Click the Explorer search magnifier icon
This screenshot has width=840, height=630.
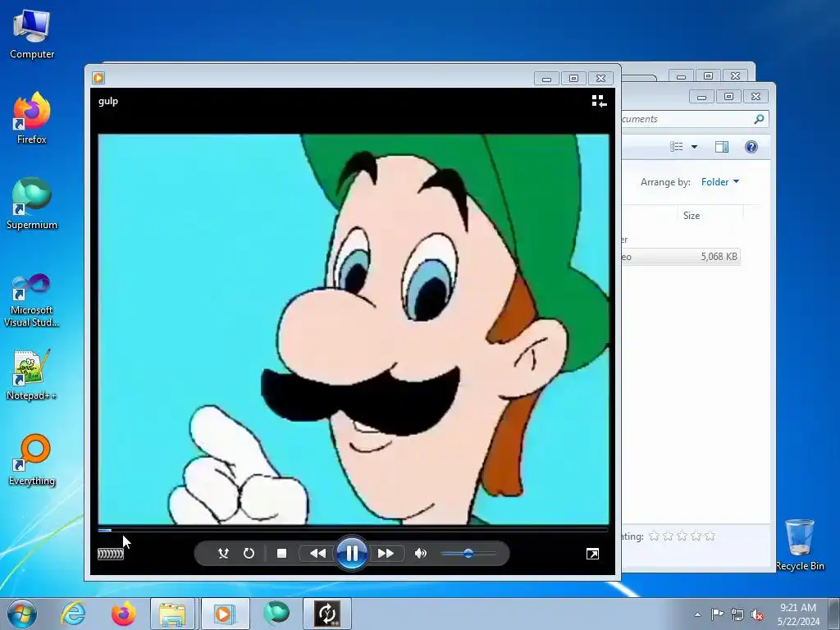click(759, 119)
